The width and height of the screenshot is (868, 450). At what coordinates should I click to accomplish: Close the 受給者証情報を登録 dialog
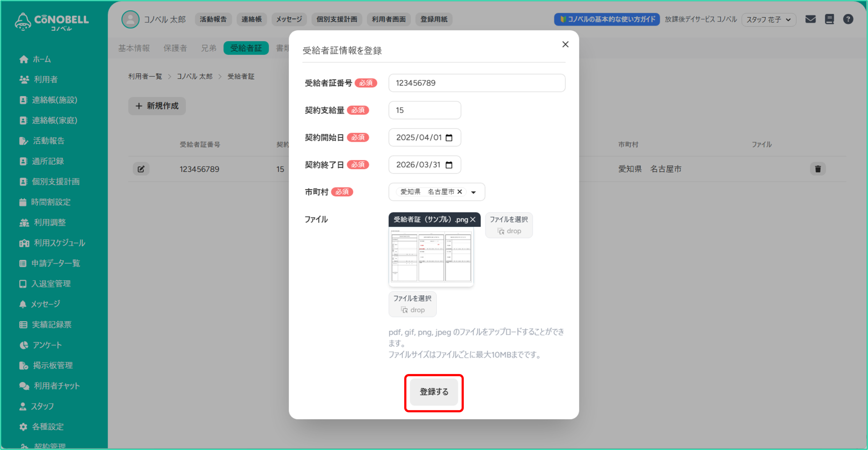(x=565, y=44)
